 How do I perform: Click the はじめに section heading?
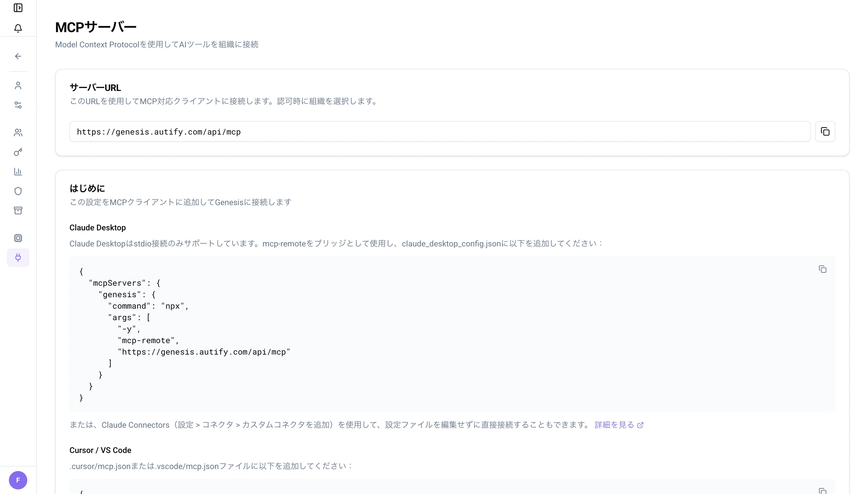click(87, 188)
